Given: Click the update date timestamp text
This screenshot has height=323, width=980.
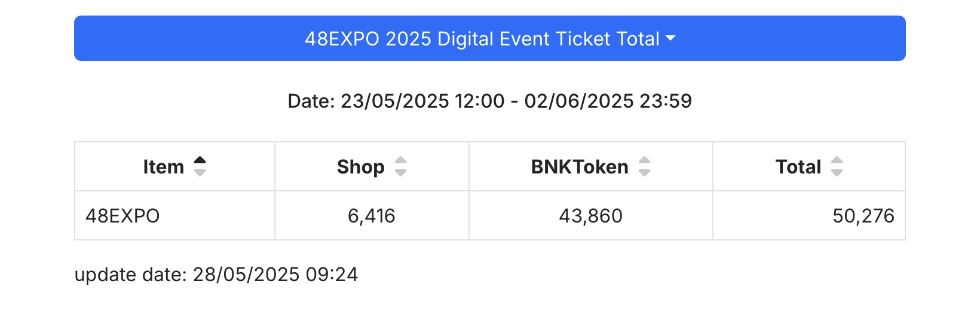Looking at the screenshot, I should 216,275.
